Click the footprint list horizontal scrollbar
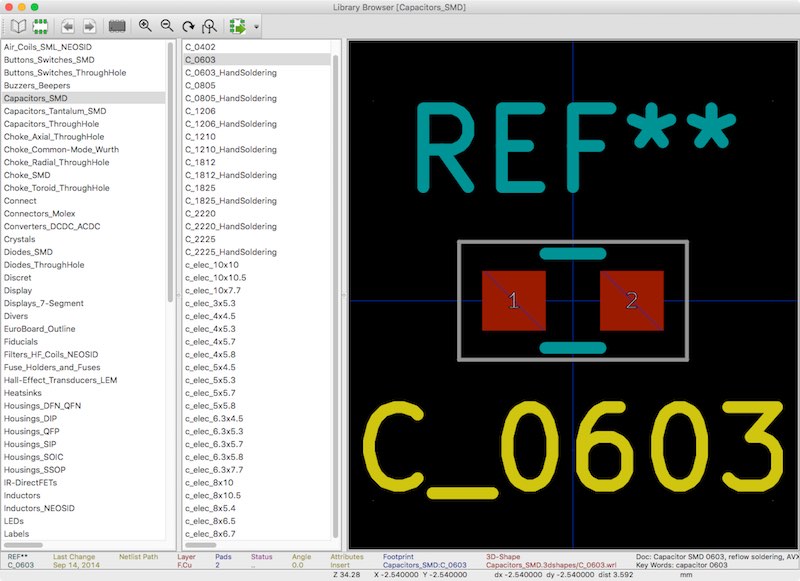Viewport: 800px width, 581px height. (x=200, y=545)
